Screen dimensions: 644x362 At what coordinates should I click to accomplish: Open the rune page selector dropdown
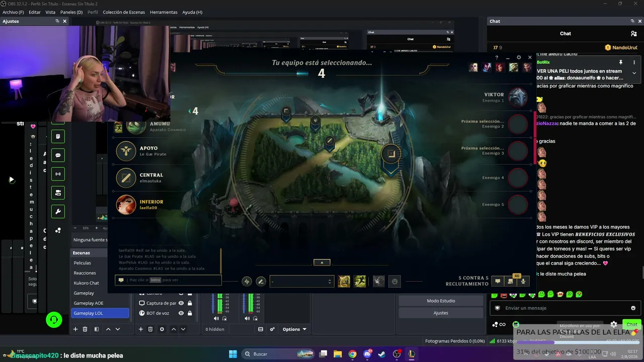point(302,282)
